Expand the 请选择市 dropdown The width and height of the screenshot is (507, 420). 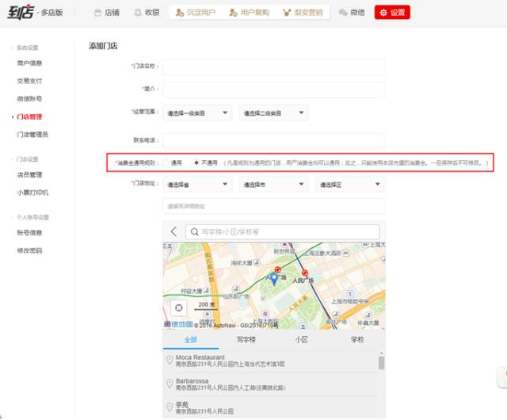[x=273, y=185]
